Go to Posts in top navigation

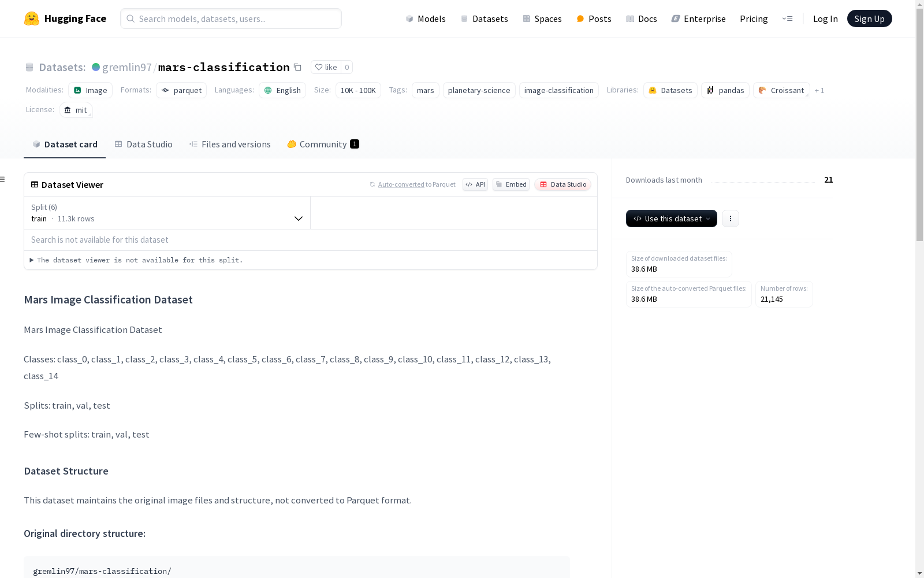coord(594,18)
